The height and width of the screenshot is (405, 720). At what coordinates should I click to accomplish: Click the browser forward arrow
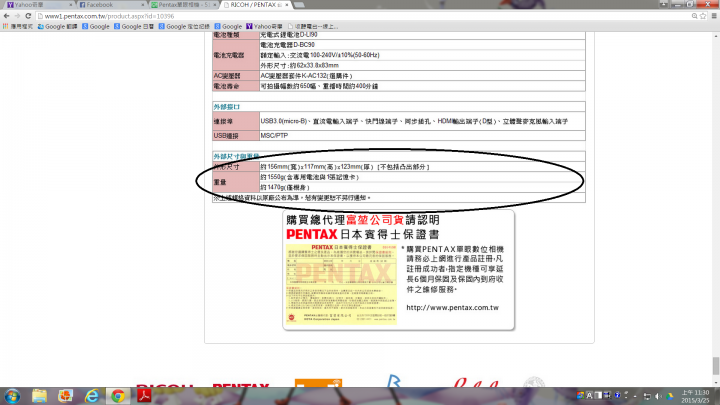point(17,16)
